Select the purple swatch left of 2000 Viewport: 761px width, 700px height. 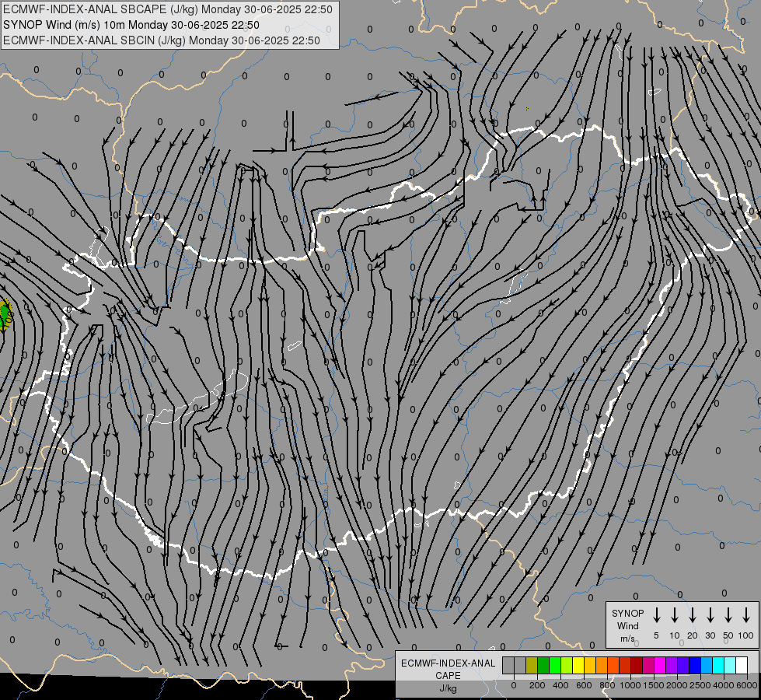pos(672,666)
